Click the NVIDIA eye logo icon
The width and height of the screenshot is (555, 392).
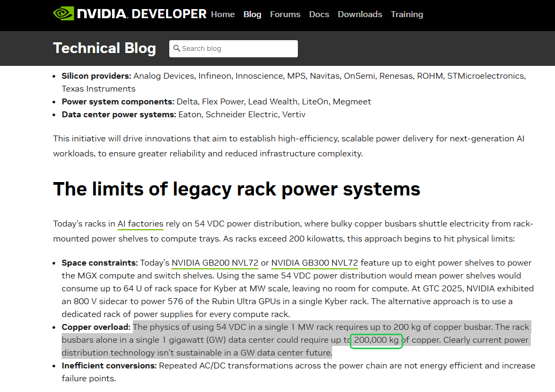[63, 13]
